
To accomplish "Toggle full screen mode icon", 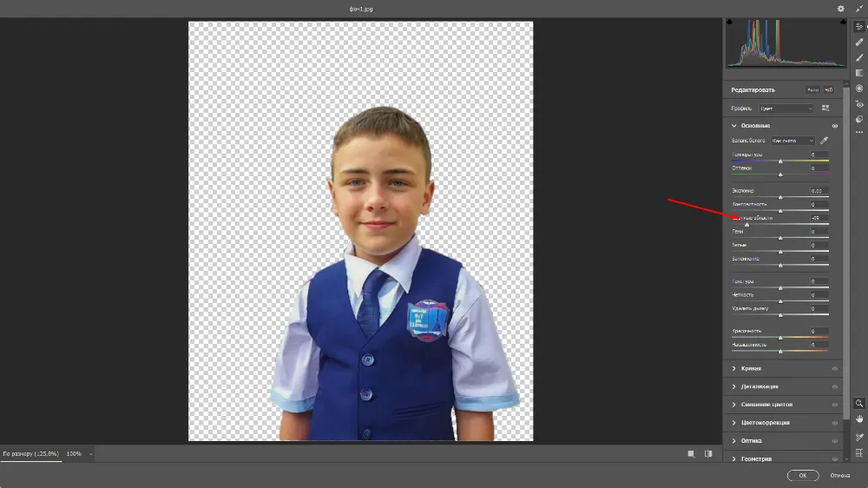I will pyautogui.click(x=859, y=8).
